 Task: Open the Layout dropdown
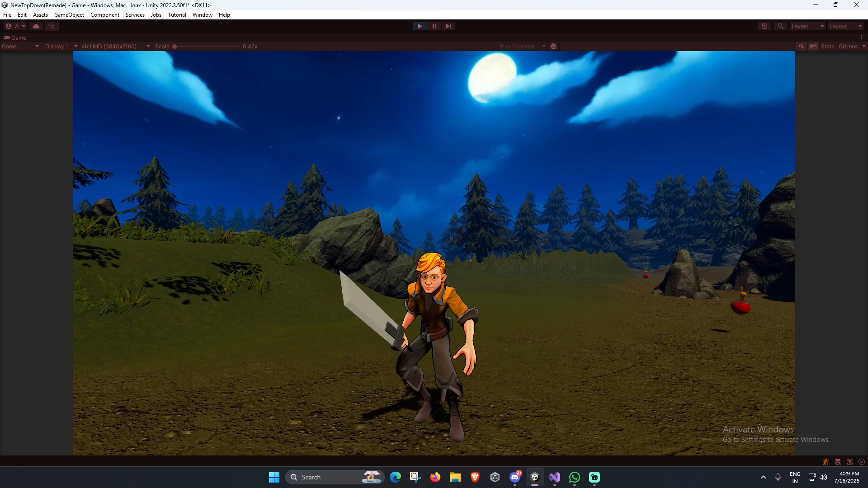coord(845,26)
